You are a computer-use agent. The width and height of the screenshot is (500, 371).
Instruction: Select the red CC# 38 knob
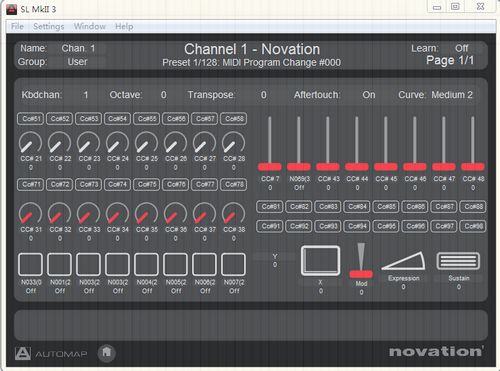[x=234, y=214]
